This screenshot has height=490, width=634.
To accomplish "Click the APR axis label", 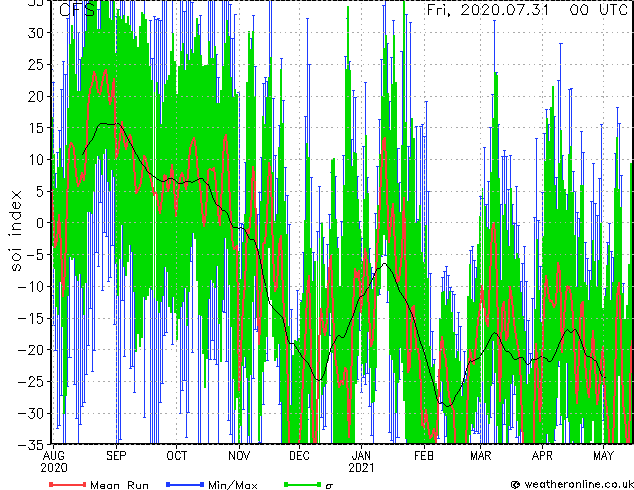I will coord(542,456).
